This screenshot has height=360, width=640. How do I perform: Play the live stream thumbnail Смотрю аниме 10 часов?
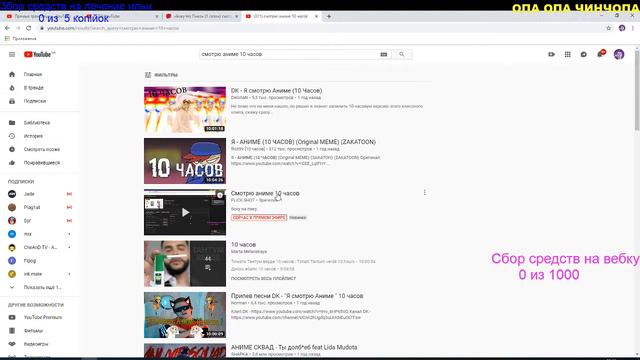click(x=184, y=212)
